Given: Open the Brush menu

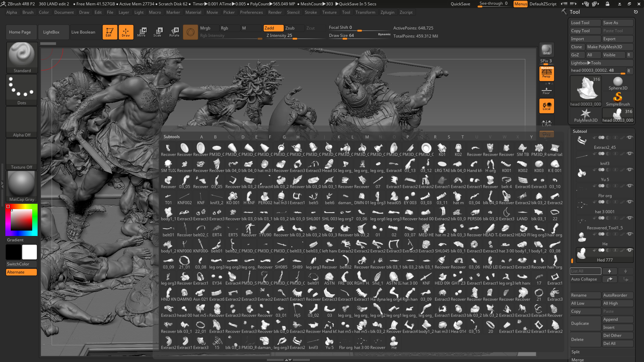Looking at the screenshot, I should point(28,12).
